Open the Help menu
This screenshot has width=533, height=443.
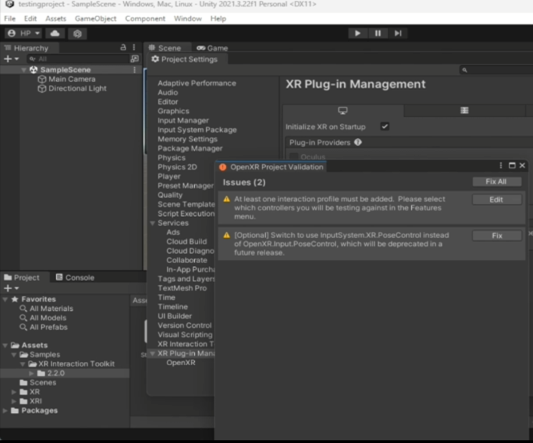pos(218,19)
